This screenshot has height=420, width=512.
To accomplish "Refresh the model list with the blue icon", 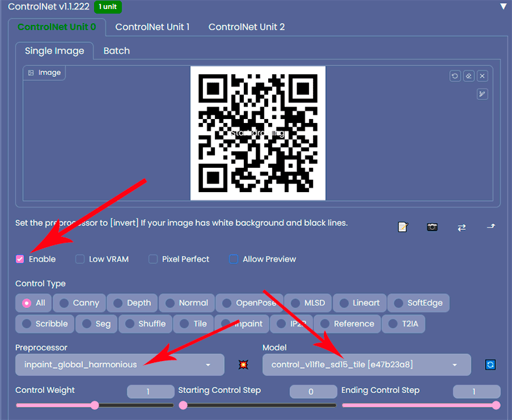I will click(x=490, y=364).
